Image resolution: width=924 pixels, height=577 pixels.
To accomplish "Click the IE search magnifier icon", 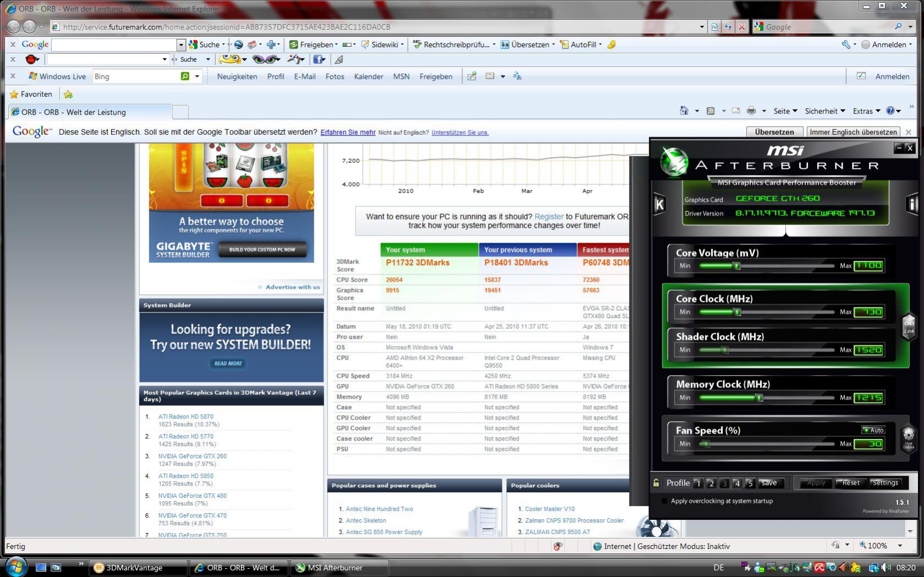I will [899, 26].
